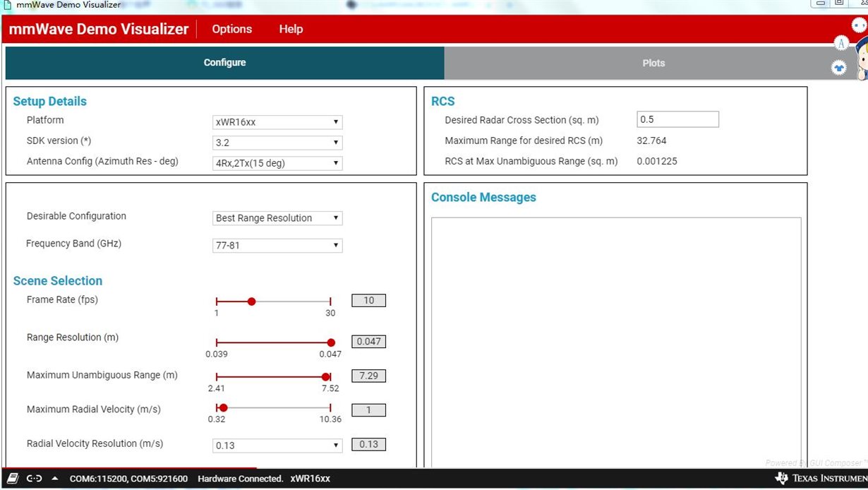Click the Hardware Connected status text
This screenshot has width=868, height=490.
click(x=240, y=479)
